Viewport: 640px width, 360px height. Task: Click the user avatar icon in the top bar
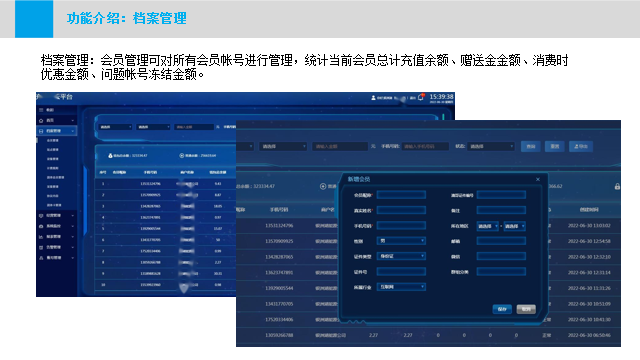click(x=373, y=98)
